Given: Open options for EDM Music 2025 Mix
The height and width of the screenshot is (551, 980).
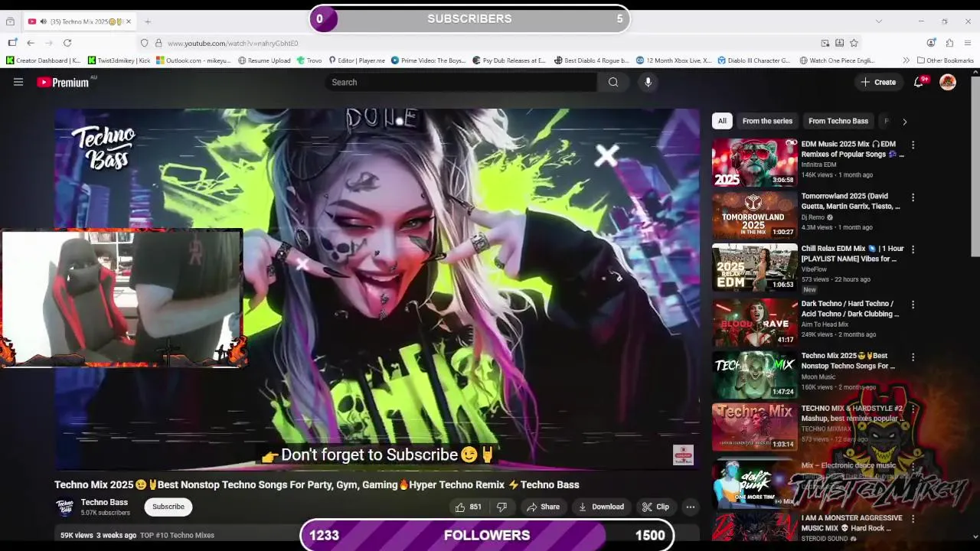Looking at the screenshot, I should pyautogui.click(x=913, y=145).
